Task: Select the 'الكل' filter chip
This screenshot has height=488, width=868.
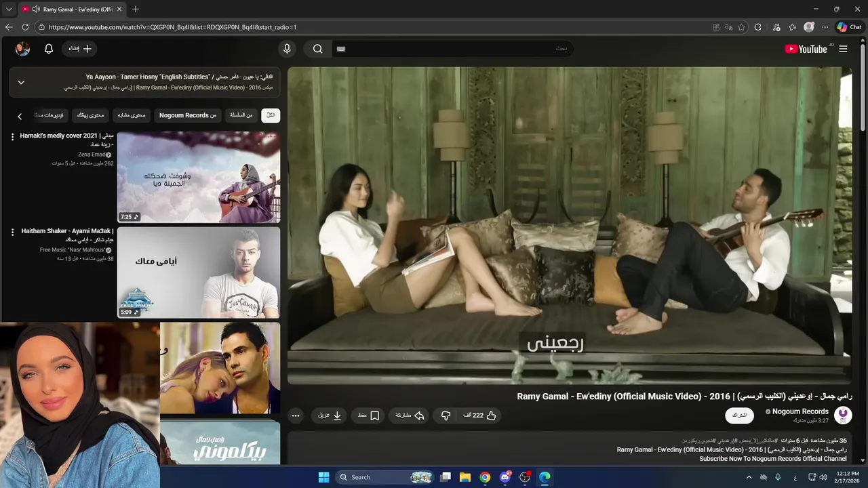Action: [x=271, y=115]
